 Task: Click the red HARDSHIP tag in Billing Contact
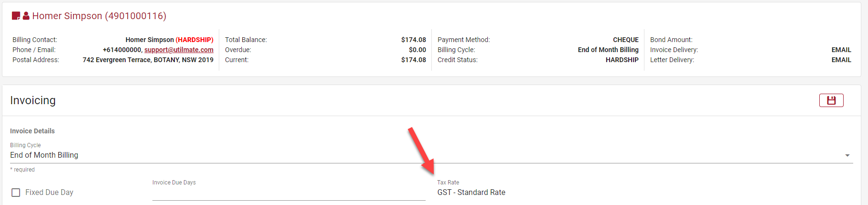194,40
